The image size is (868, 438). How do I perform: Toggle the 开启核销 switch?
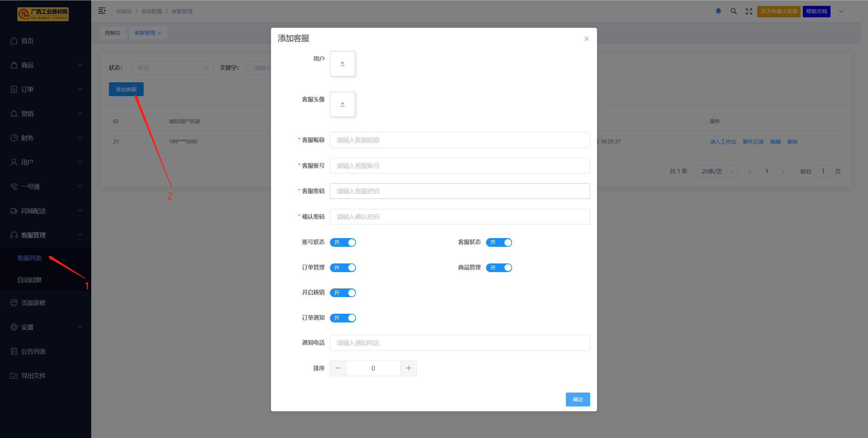[x=343, y=293]
